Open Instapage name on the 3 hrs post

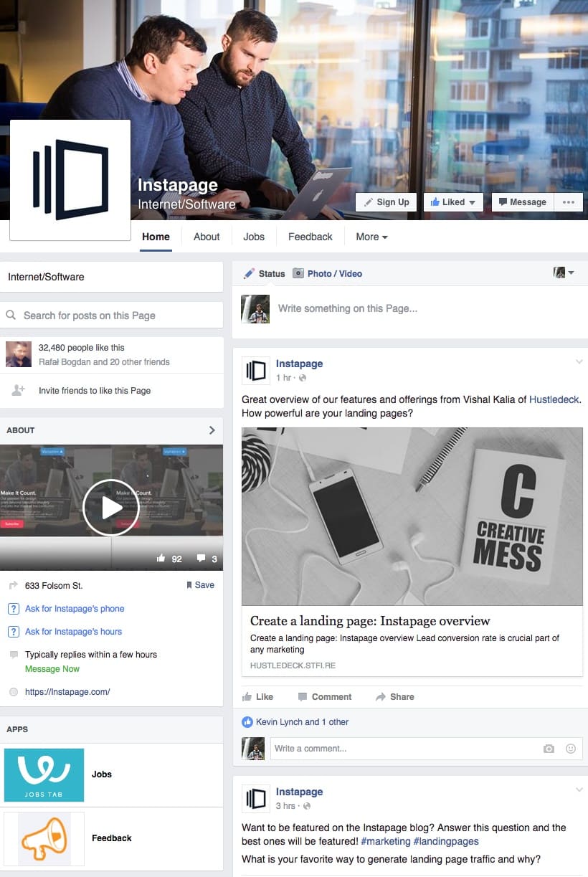tap(299, 792)
